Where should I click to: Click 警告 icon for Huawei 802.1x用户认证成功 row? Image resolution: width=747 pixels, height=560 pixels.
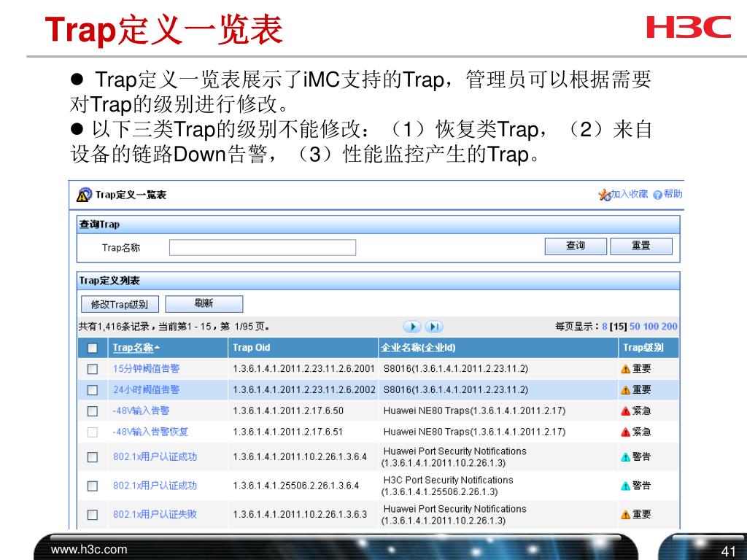tap(625, 457)
